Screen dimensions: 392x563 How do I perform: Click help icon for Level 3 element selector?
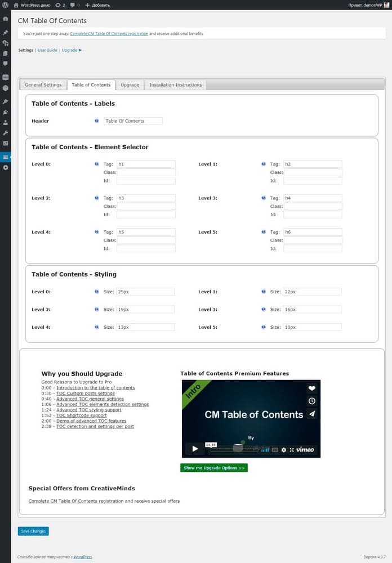click(x=264, y=198)
